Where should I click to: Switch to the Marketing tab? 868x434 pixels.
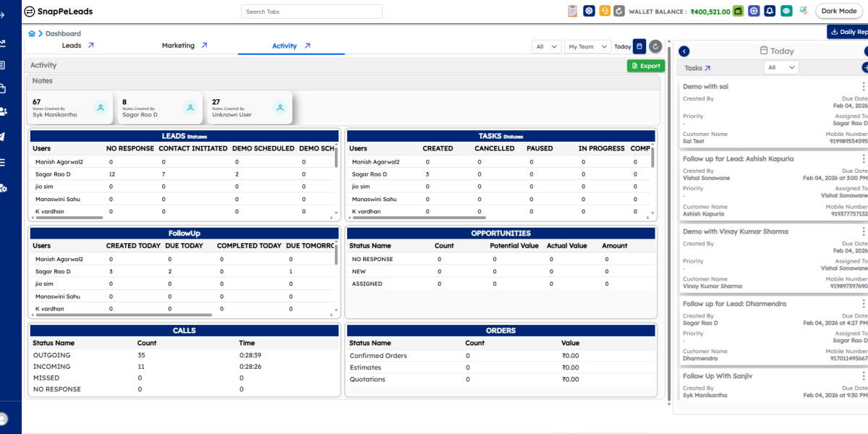click(x=184, y=46)
